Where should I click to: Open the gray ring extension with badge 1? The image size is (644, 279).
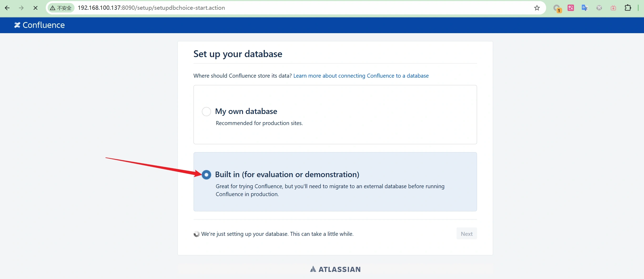(x=556, y=8)
